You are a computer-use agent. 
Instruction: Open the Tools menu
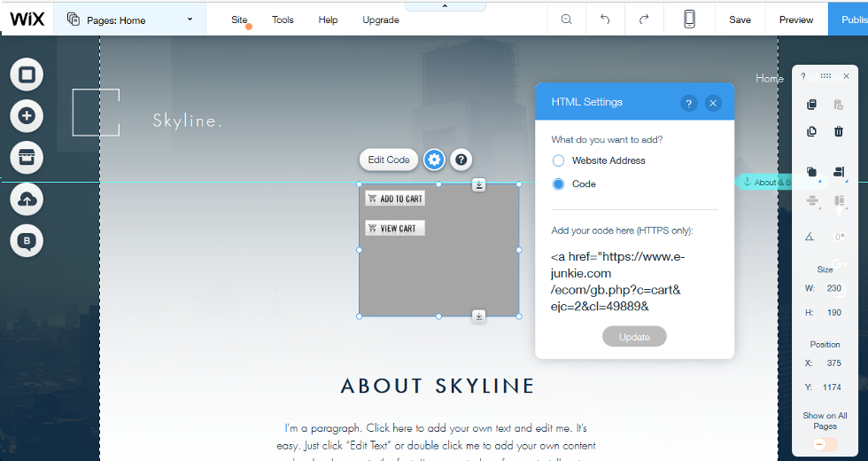(283, 20)
